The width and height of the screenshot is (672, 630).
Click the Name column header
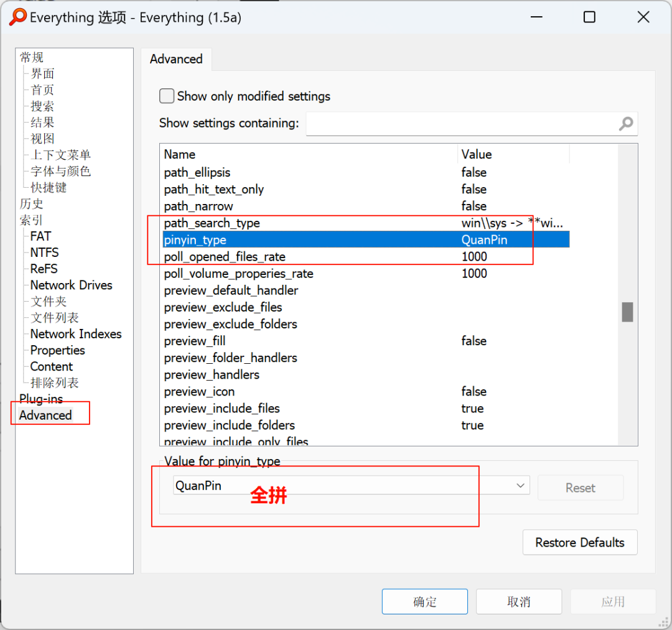(x=310, y=155)
